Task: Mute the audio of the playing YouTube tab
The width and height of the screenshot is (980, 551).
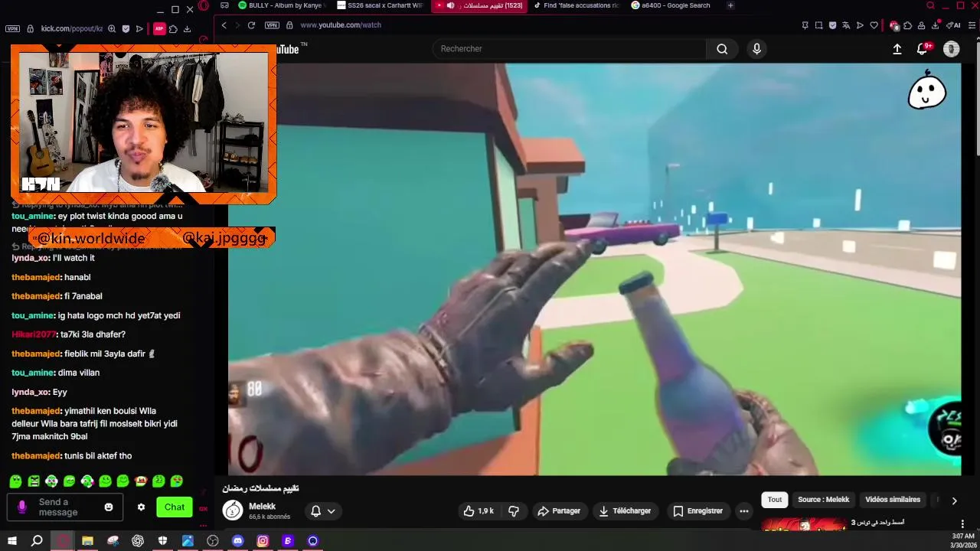Action: coord(450,5)
